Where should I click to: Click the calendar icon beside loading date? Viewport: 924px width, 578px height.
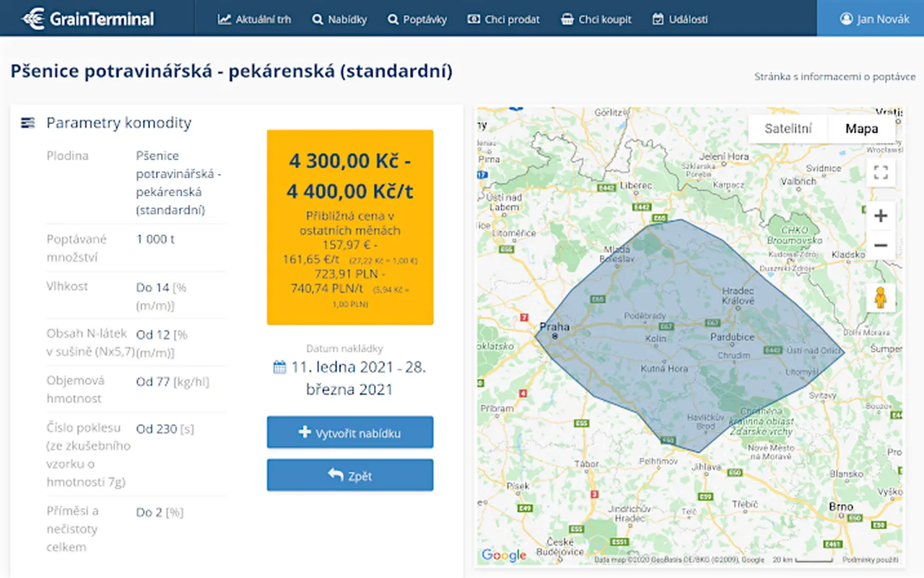280,367
